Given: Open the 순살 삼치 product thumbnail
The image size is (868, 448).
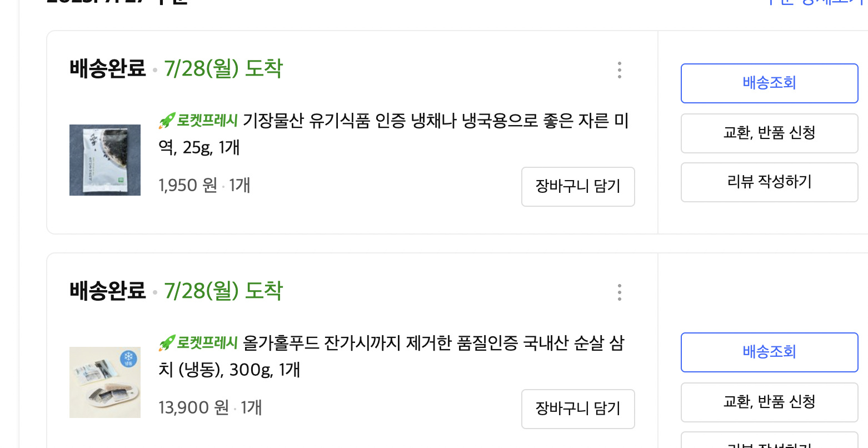Looking at the screenshot, I should click(105, 382).
